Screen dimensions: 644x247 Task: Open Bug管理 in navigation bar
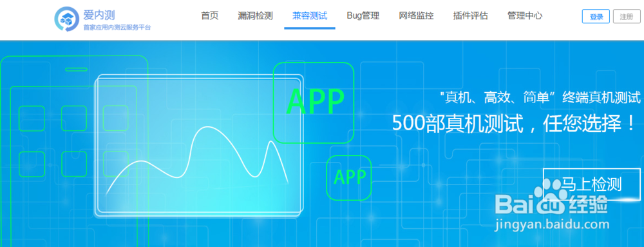tap(363, 16)
